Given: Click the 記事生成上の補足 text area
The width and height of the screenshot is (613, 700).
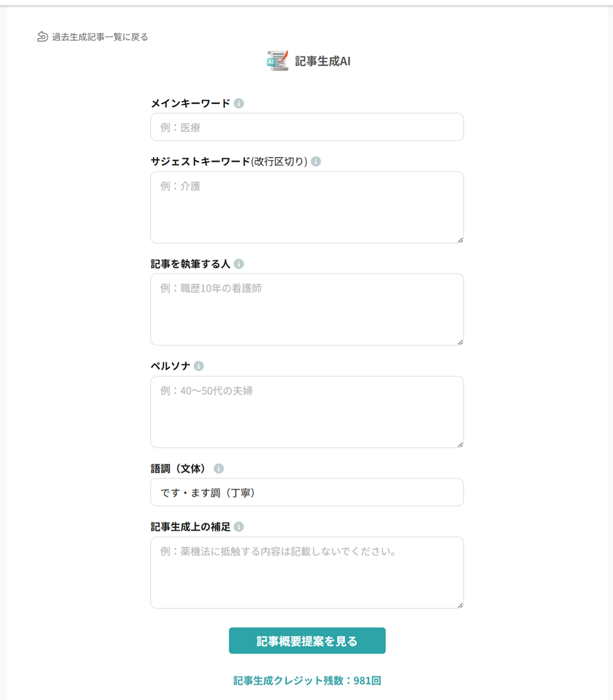Looking at the screenshot, I should 307,572.
